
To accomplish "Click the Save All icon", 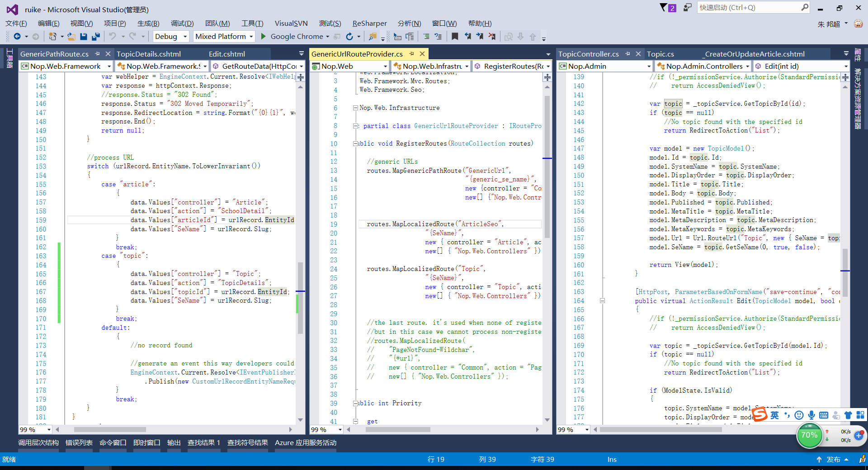I will point(95,37).
